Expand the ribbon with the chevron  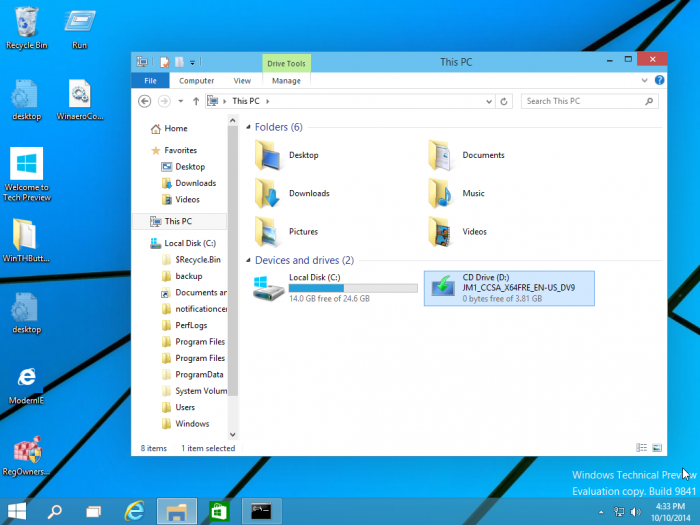click(x=647, y=80)
